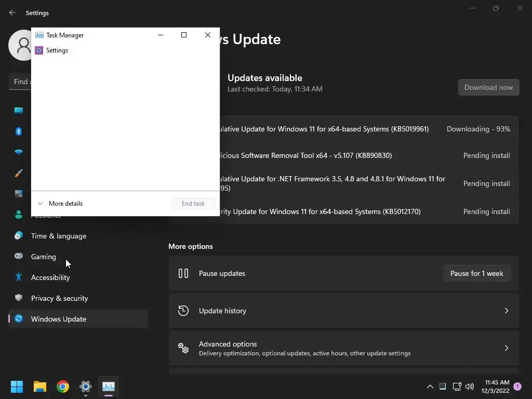The image size is (532, 399).
Task: Click the Gaming controller icon
Action: [x=19, y=256]
